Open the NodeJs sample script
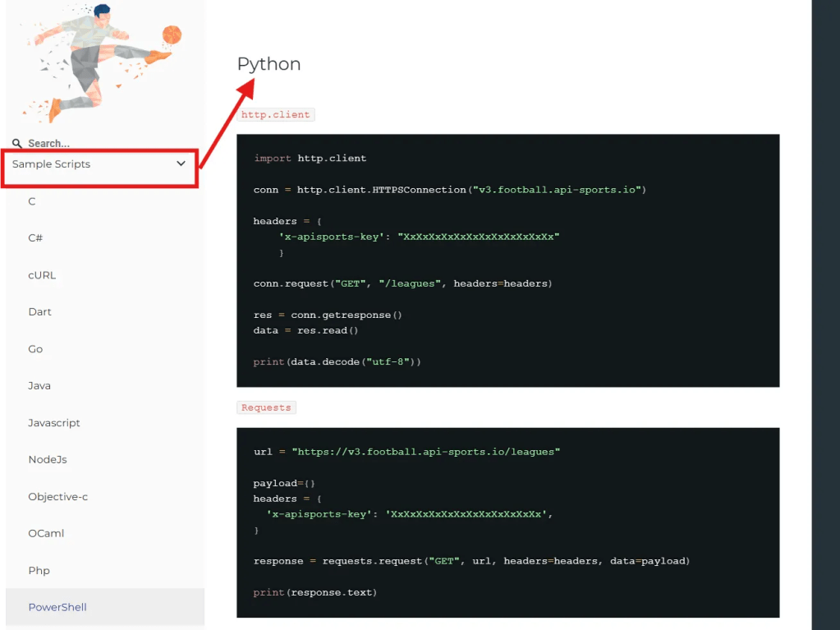 click(48, 460)
